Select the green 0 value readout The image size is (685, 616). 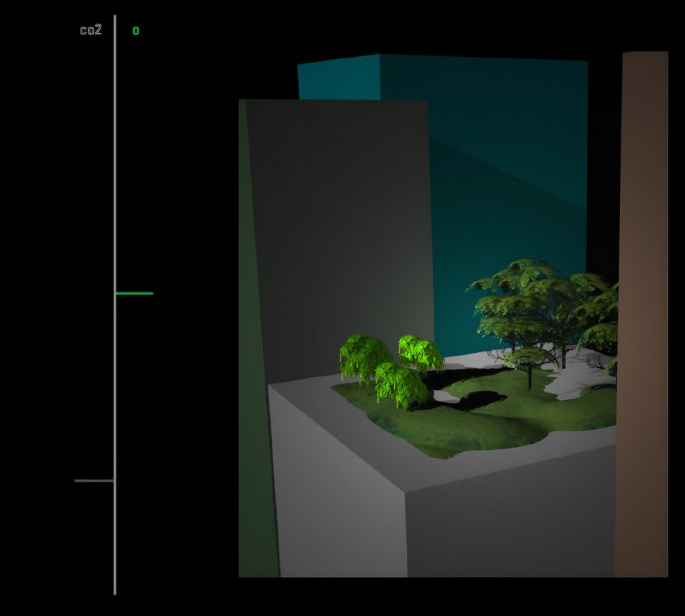(136, 31)
